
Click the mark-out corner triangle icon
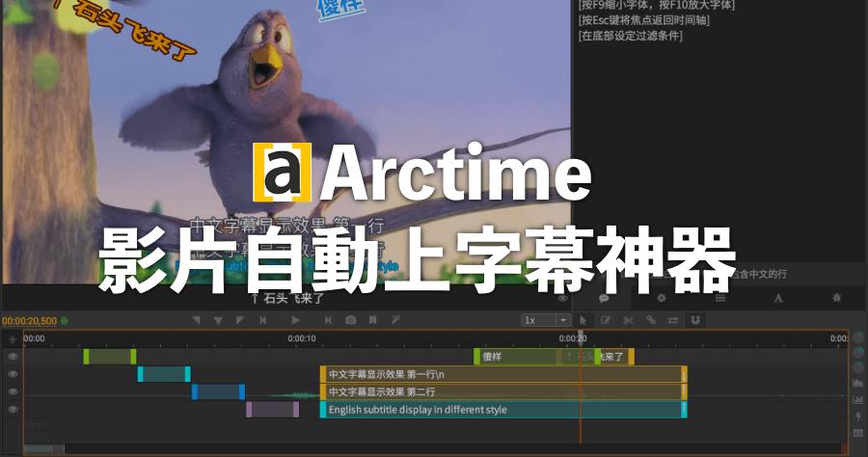point(240,320)
